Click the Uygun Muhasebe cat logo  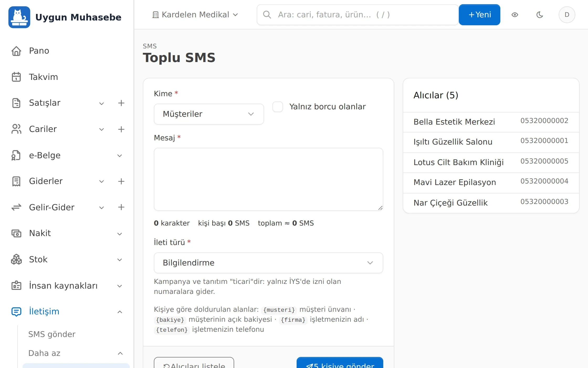19,17
